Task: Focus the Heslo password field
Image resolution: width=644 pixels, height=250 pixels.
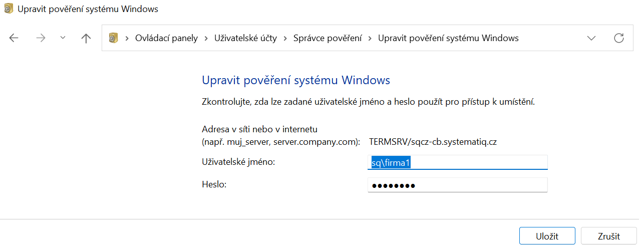Action: pyautogui.click(x=457, y=185)
